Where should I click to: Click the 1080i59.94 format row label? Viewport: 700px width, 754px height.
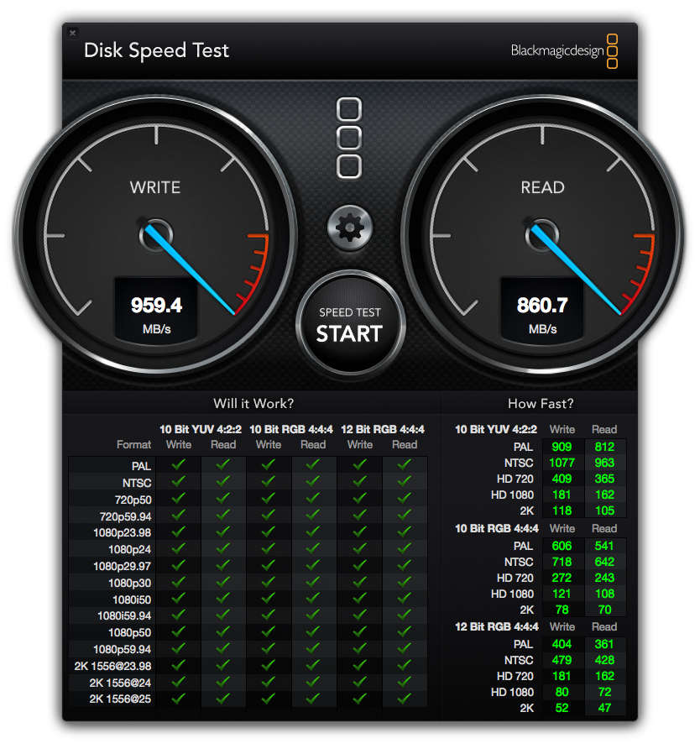click(x=124, y=616)
